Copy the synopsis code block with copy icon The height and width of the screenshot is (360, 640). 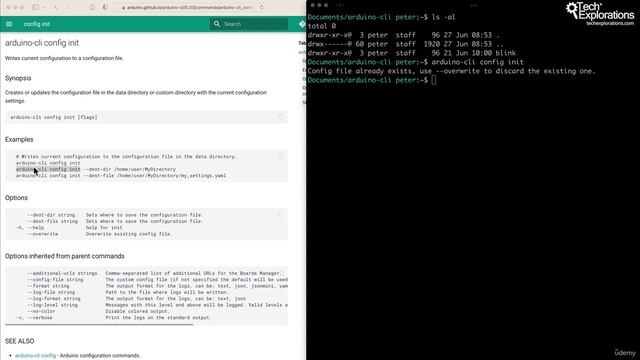click(x=280, y=117)
